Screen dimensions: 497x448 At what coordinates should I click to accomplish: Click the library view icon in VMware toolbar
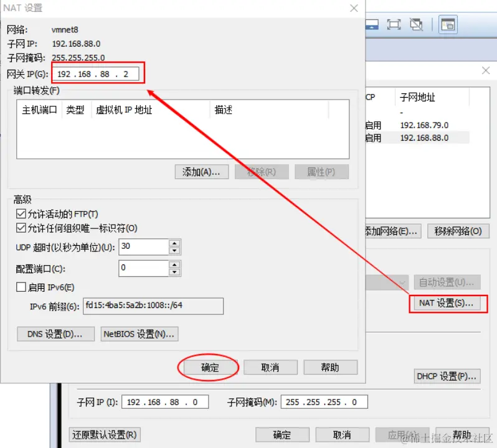coord(448,24)
